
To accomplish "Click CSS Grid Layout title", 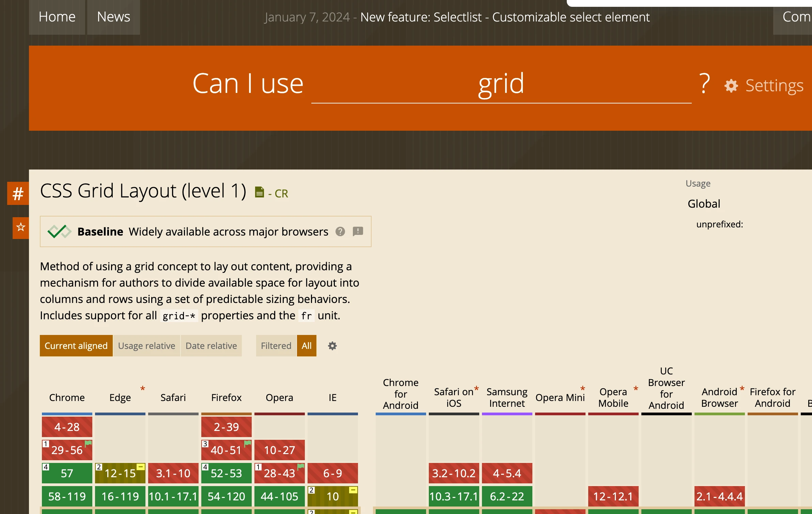I will pyautogui.click(x=143, y=191).
